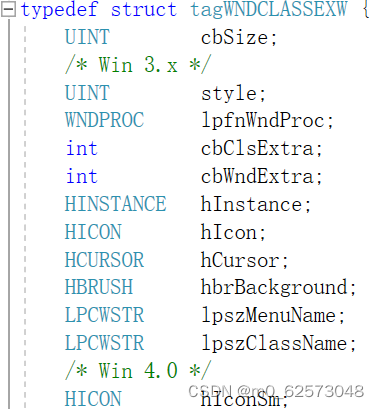Click the HCURSOR type name
The height and width of the screenshot is (409, 379).
104,260
